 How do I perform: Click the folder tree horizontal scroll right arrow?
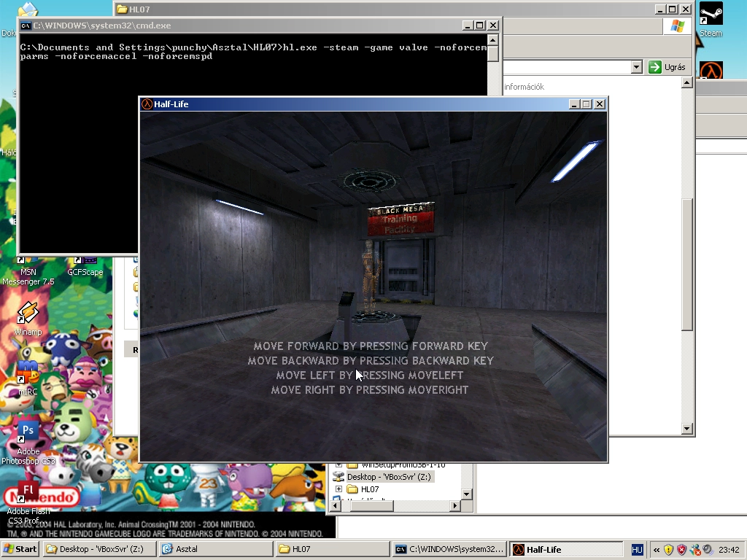(x=455, y=506)
